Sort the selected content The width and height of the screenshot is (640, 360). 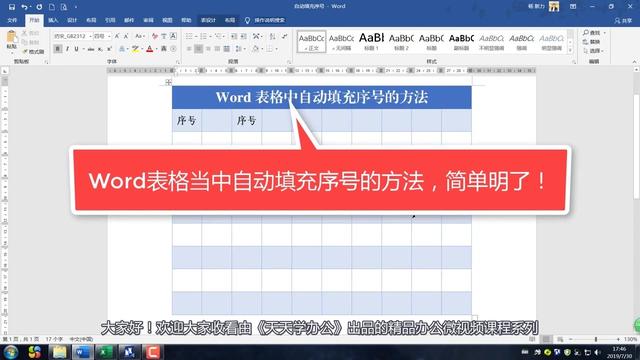(x=272, y=36)
